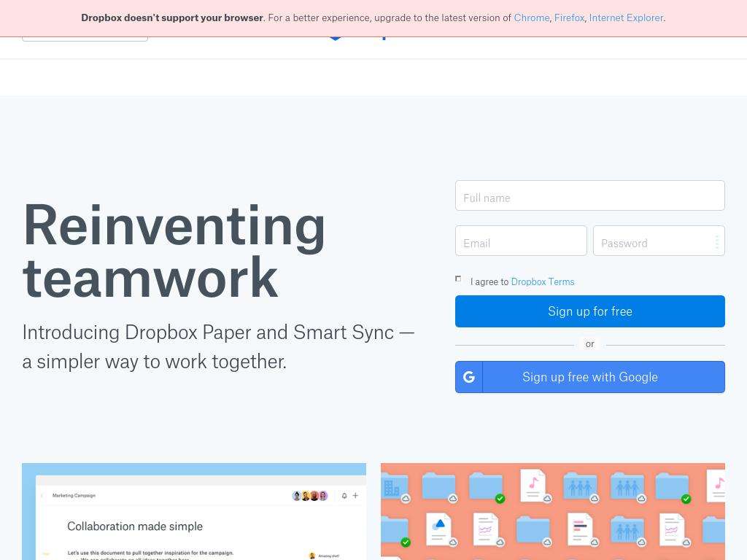Click the plus icon in the Paper preview
This screenshot has width=747, height=560.
pyautogui.click(x=355, y=496)
